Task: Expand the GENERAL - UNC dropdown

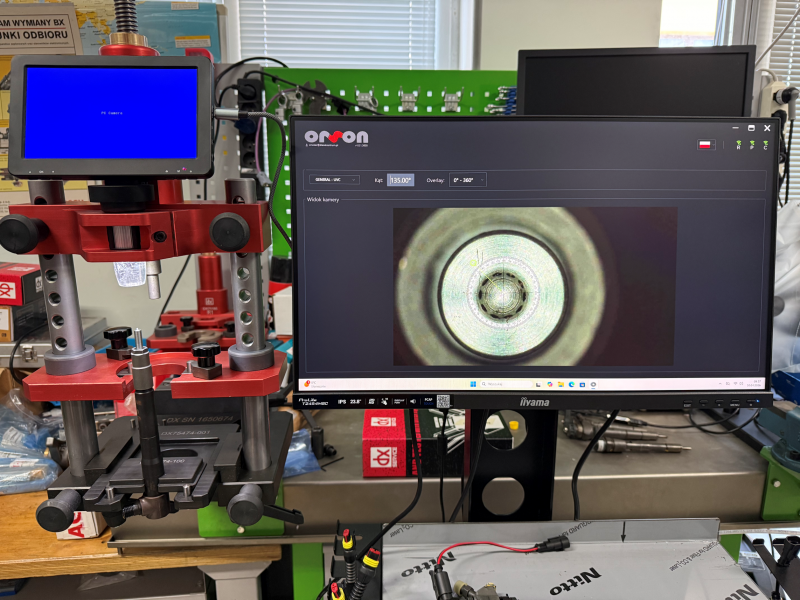Action: pyautogui.click(x=334, y=180)
